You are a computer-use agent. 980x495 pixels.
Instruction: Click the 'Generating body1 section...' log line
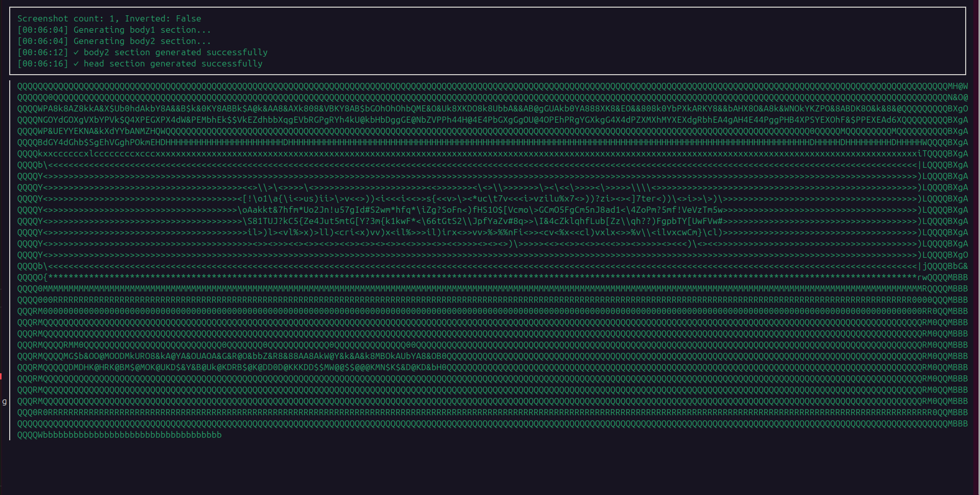(x=142, y=30)
